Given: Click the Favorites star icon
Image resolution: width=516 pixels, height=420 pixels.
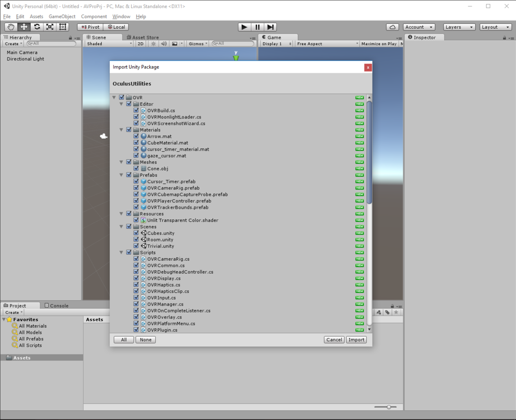Looking at the screenshot, I should [9, 319].
